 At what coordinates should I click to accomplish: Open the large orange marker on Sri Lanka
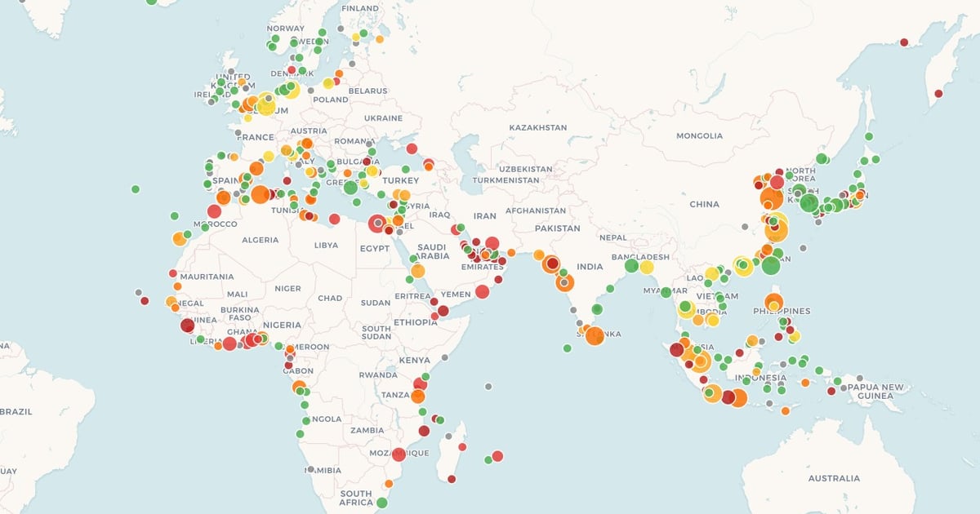click(595, 335)
